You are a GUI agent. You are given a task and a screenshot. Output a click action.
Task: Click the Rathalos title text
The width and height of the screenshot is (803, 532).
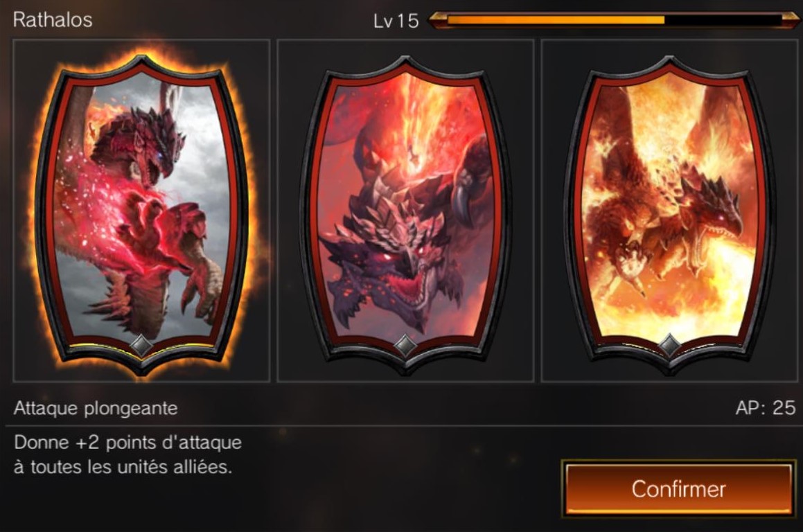53,20
